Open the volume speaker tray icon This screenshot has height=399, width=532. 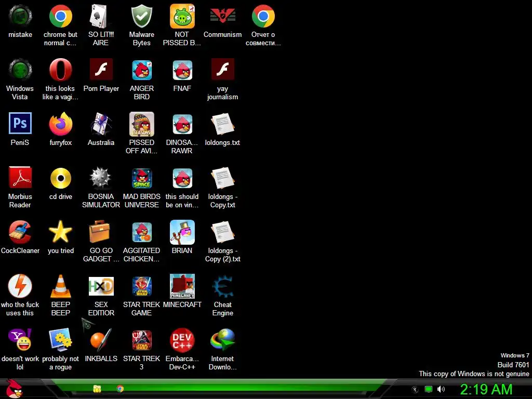pyautogui.click(x=441, y=389)
